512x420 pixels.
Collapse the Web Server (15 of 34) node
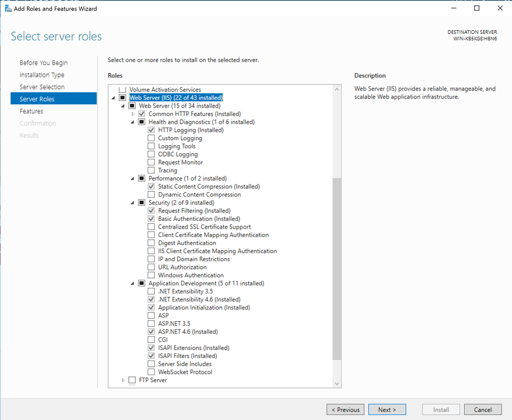coord(123,106)
